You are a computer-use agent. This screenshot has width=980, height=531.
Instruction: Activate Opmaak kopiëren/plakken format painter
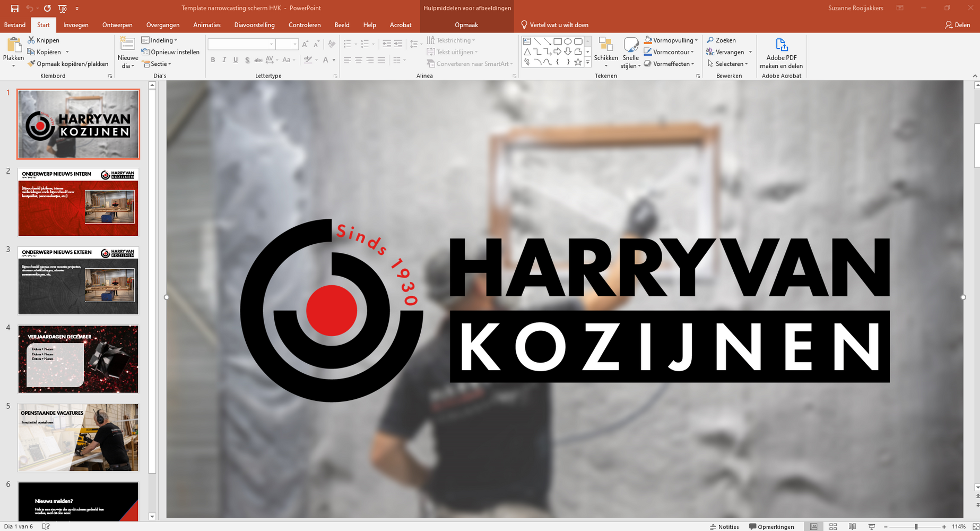click(68, 64)
